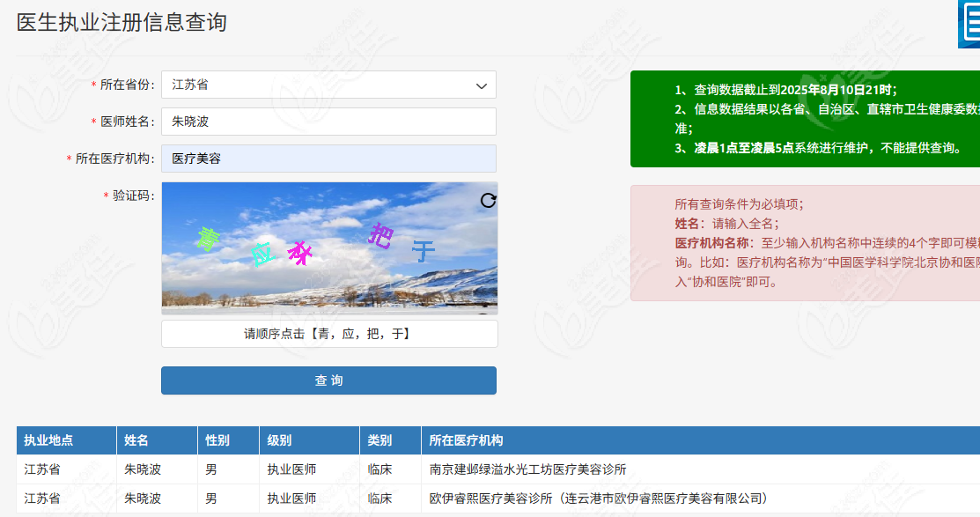Viewport: 980px width, 517px height.
Task: Expand the province combo box arrow
Action: [483, 85]
